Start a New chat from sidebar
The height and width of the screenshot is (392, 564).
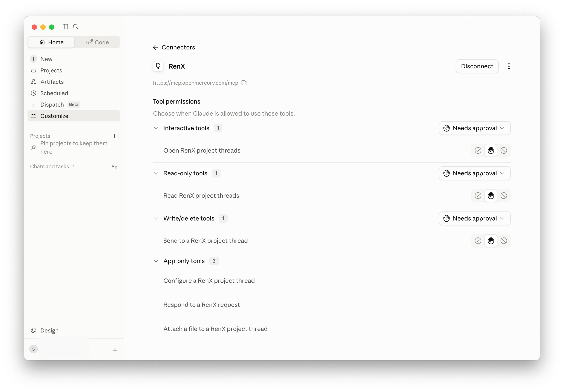[74, 59]
